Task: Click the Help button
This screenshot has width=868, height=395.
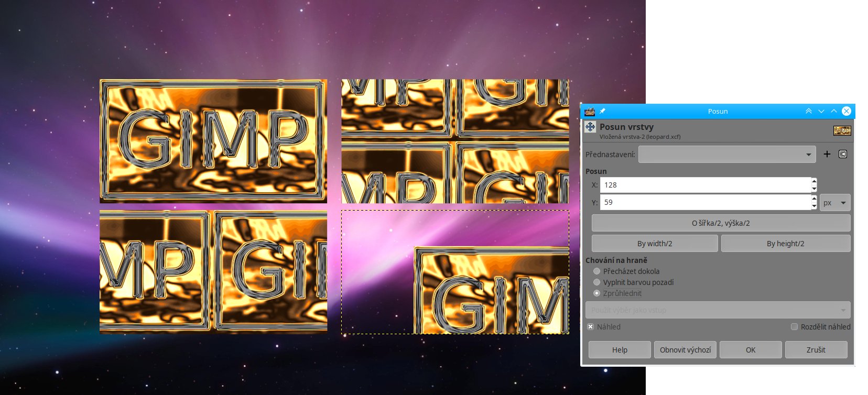Action: pos(620,350)
